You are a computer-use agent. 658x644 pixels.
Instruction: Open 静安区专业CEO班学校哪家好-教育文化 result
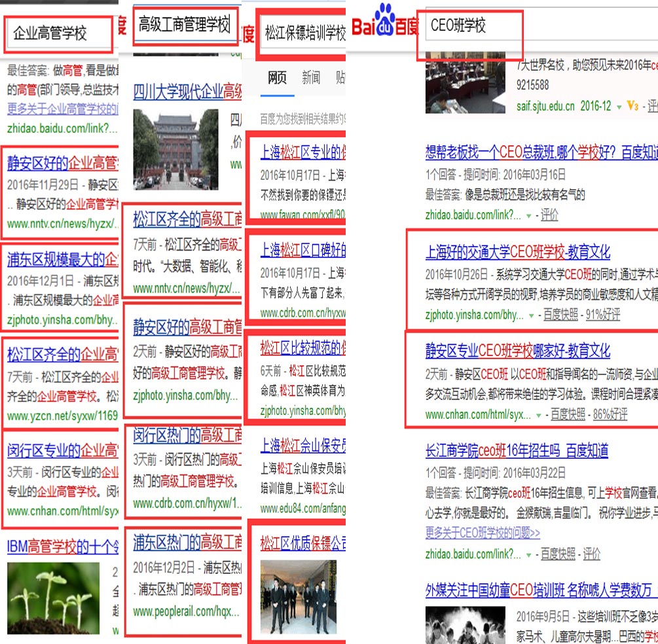[x=518, y=351]
